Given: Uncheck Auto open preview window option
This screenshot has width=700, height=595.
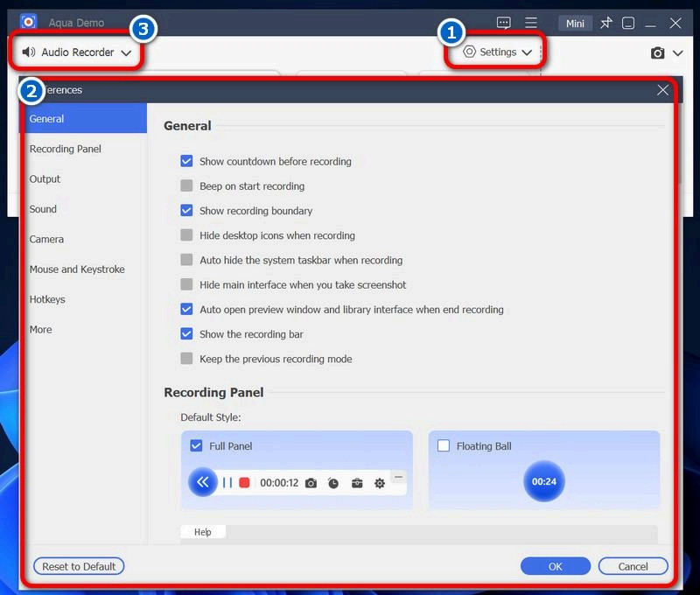Looking at the screenshot, I should click(x=186, y=309).
